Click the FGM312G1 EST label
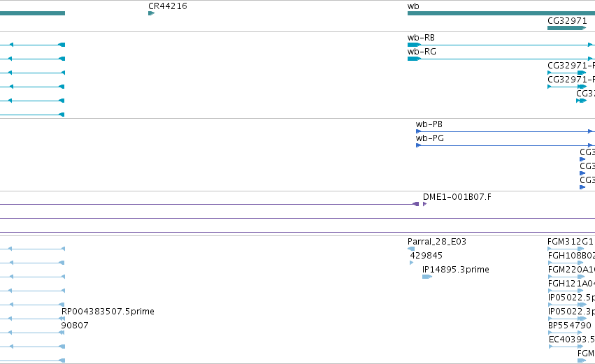Image resolution: width=595 pixels, height=364 pixels. (x=571, y=242)
